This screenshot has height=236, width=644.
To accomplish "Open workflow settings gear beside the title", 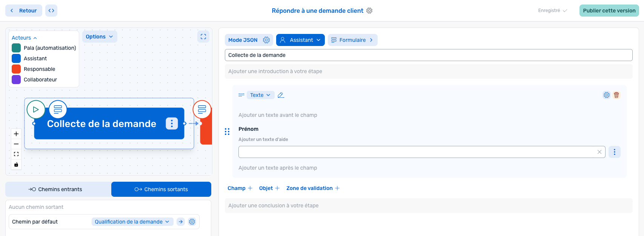I will coord(369,11).
